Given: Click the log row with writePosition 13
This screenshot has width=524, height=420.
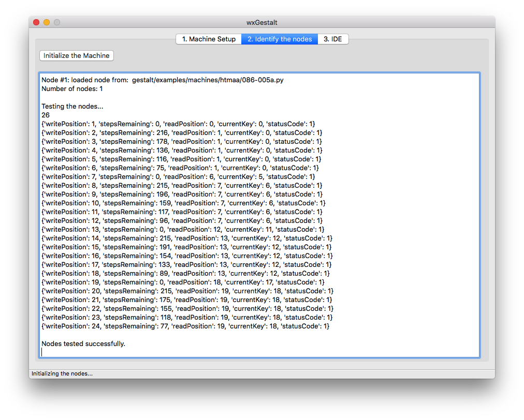Looking at the screenshot, I should [183, 229].
